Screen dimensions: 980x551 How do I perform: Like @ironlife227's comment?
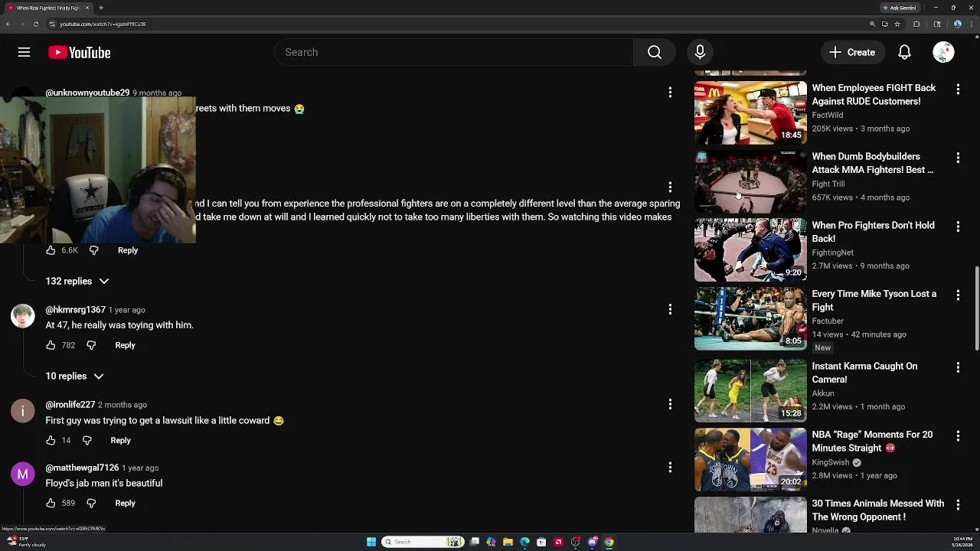[51, 440]
